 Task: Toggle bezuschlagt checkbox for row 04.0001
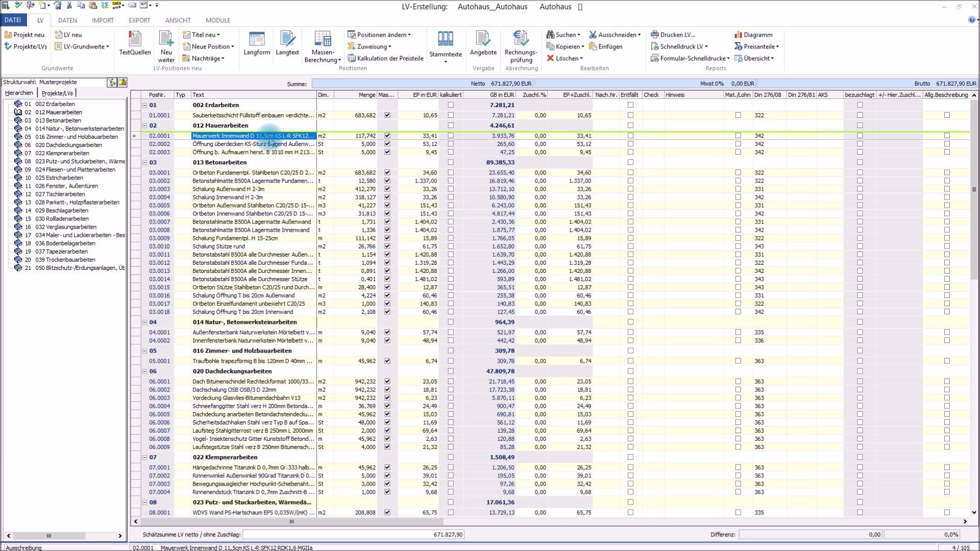[x=860, y=332]
